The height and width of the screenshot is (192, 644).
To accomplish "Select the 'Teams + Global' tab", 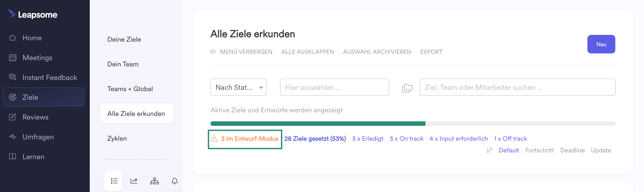I will click(x=130, y=89).
